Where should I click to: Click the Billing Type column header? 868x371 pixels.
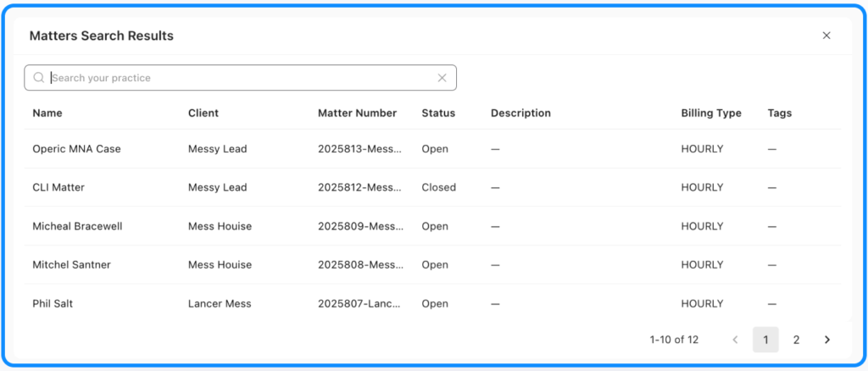click(x=711, y=113)
